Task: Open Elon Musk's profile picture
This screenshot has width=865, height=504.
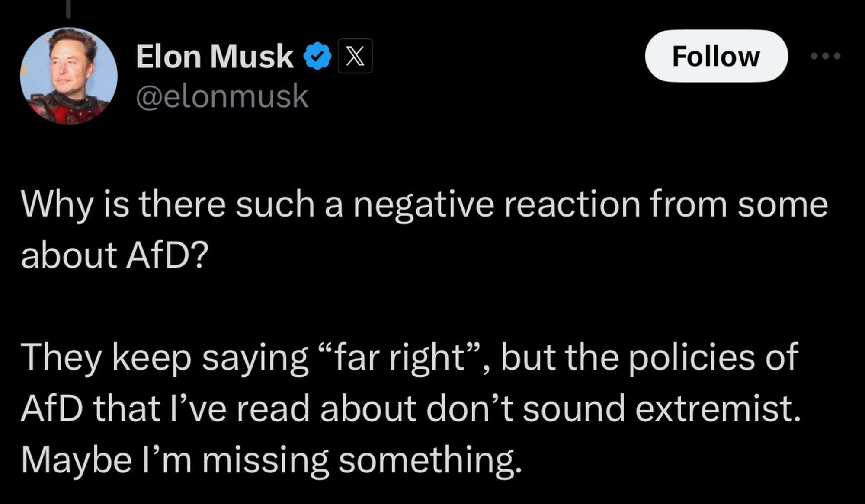Action: click(69, 76)
